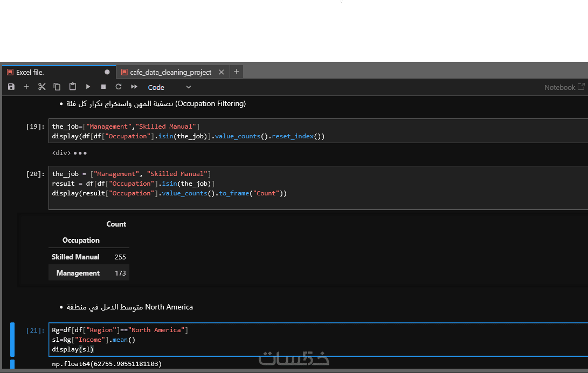
Task: Insert a new cell with the plus icon
Action: pyautogui.click(x=26, y=87)
